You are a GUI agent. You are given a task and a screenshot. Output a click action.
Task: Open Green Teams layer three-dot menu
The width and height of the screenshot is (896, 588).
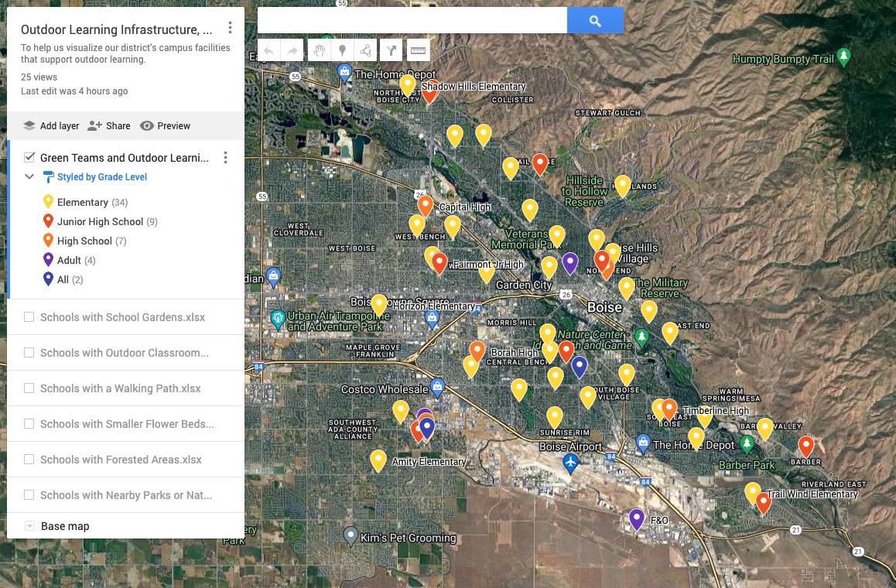tap(225, 158)
